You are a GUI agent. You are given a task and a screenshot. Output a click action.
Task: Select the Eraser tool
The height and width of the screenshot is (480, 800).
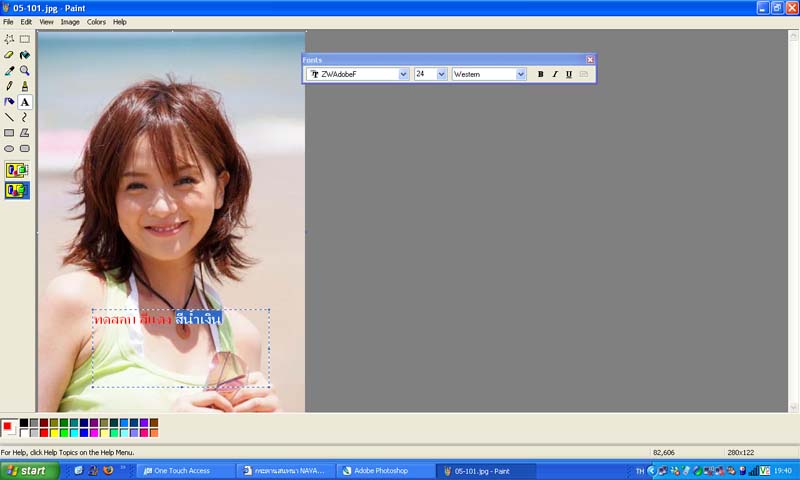[9, 55]
